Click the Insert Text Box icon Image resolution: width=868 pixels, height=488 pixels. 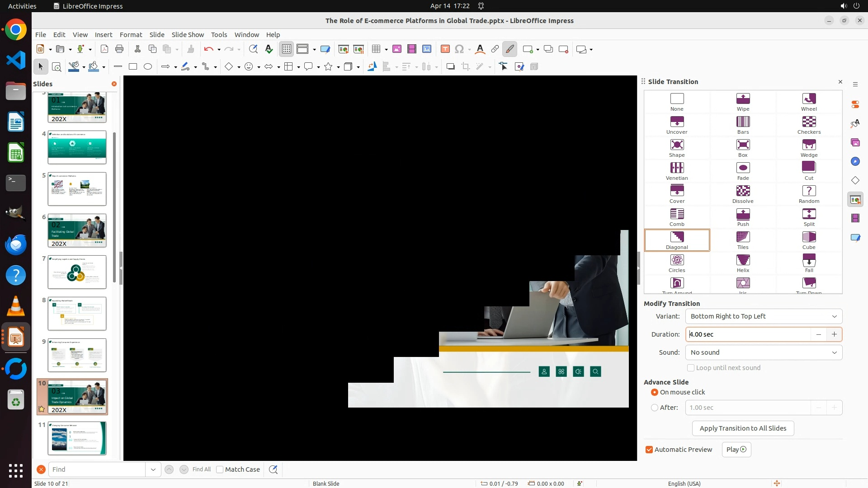point(445,49)
